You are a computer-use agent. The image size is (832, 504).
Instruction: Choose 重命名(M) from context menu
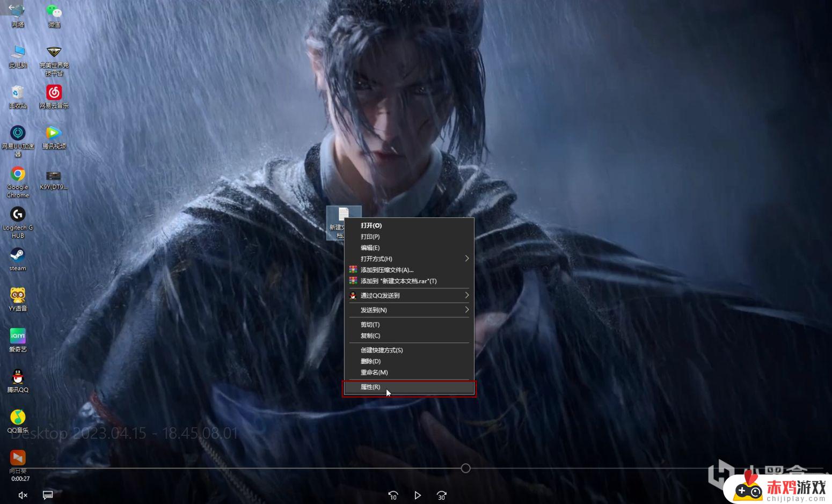pos(409,372)
